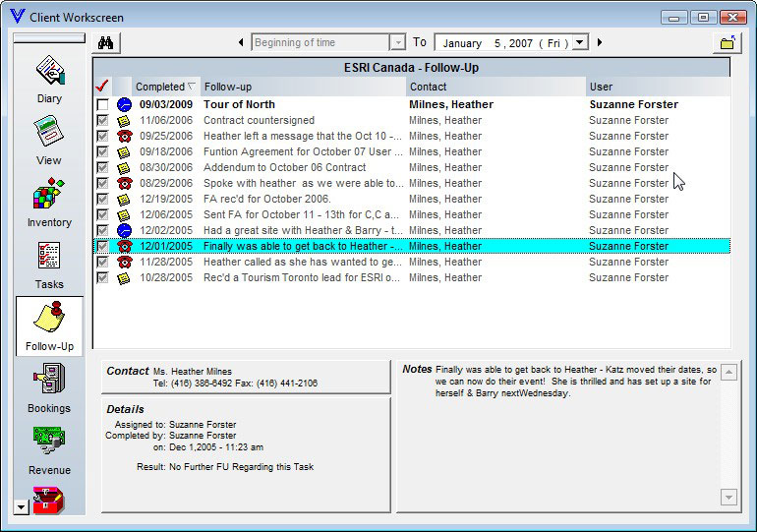Check the Tour of North follow-up checkbox
Image resolution: width=757 pixels, height=532 pixels.
[102, 105]
